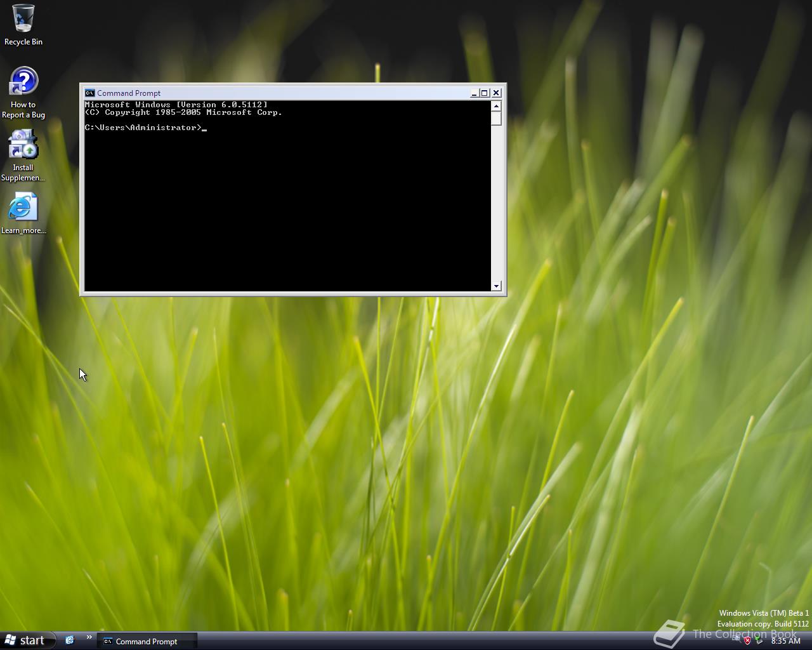Image resolution: width=812 pixels, height=650 pixels.
Task: Click the Command Prompt scrollbar up arrow
Action: coord(496,105)
